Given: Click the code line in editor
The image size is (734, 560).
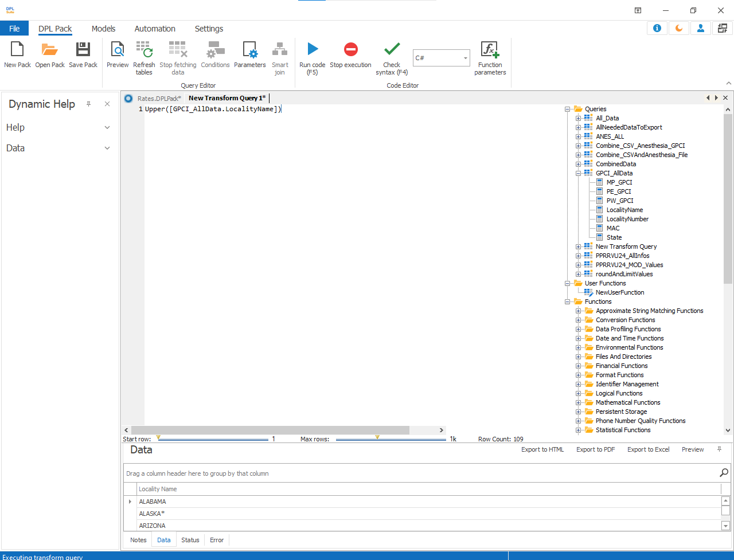Looking at the screenshot, I should pyautogui.click(x=213, y=109).
